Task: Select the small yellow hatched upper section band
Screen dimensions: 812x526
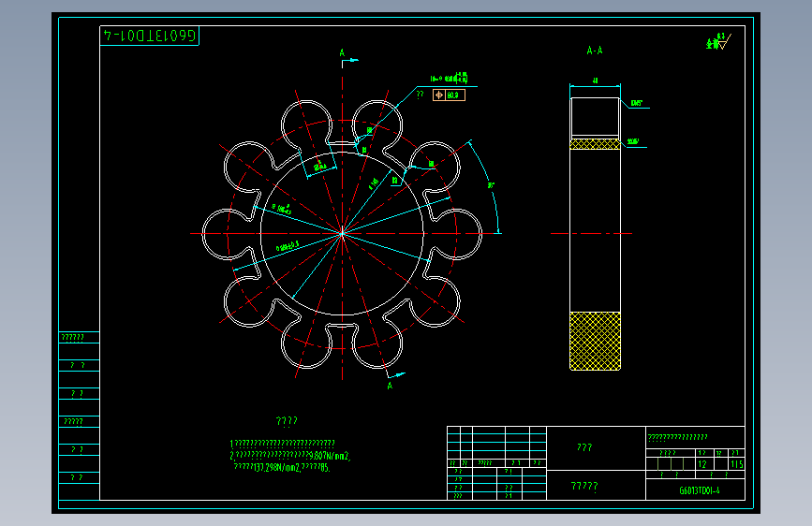Action: coord(595,144)
